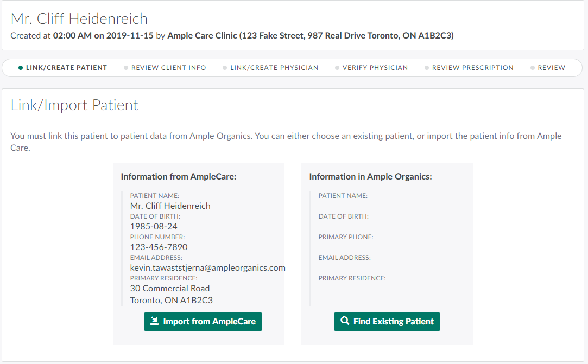
Task: Switch to the Link/Create Physician step
Action: 274,68
